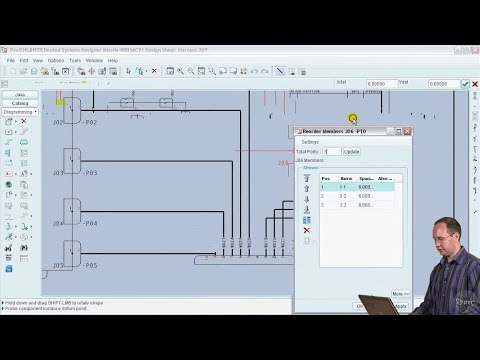The height and width of the screenshot is (360, 480).
Task: Click the More >> button
Action: point(400,294)
